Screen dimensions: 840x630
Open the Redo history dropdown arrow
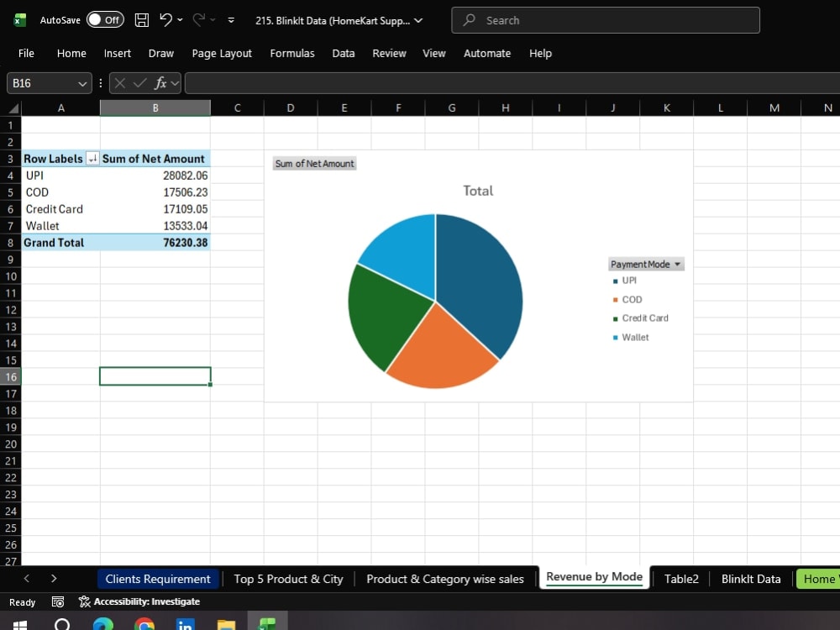[213, 20]
